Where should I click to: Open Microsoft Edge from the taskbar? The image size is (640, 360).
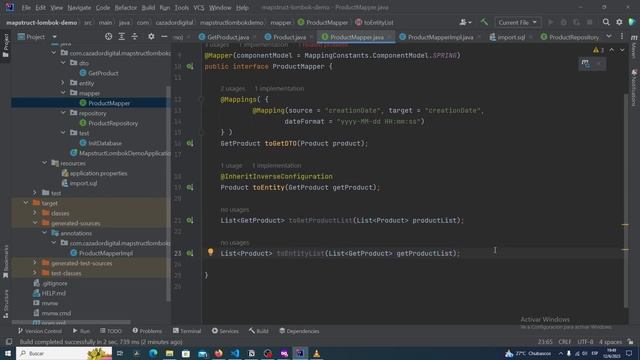click(153, 353)
